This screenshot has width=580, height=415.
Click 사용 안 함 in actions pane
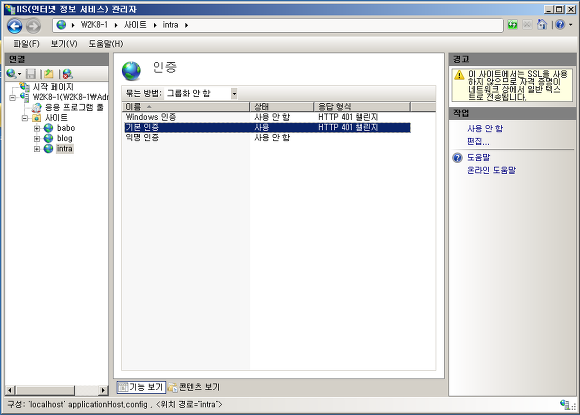[x=485, y=128]
